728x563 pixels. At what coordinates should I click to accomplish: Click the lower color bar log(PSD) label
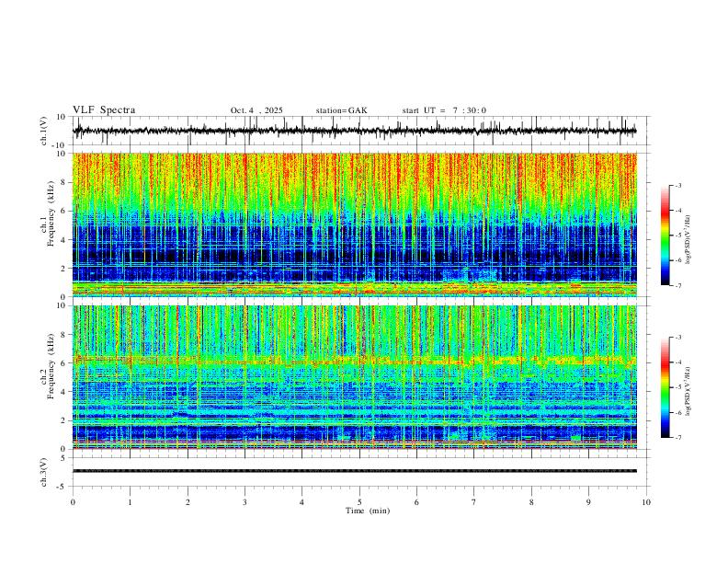coord(688,392)
